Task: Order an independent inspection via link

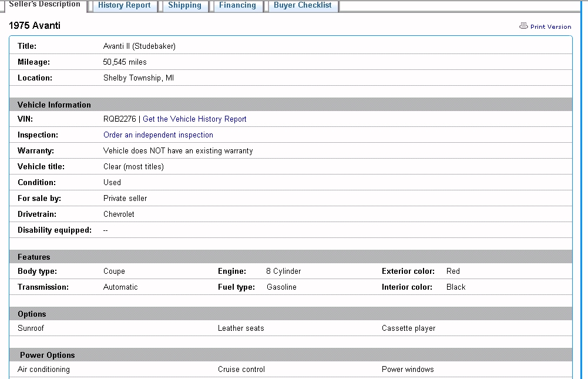Action: tap(158, 135)
